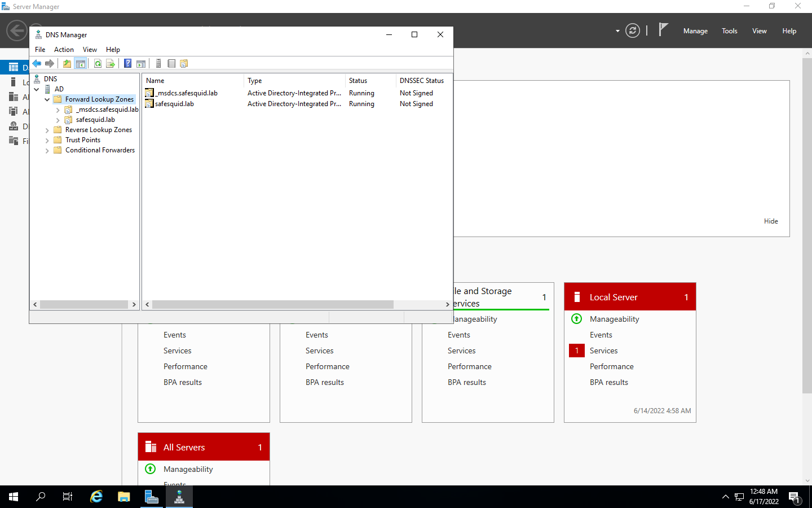This screenshot has height=508, width=812.
Task: Click the Up One Level folder icon
Action: click(x=67, y=63)
